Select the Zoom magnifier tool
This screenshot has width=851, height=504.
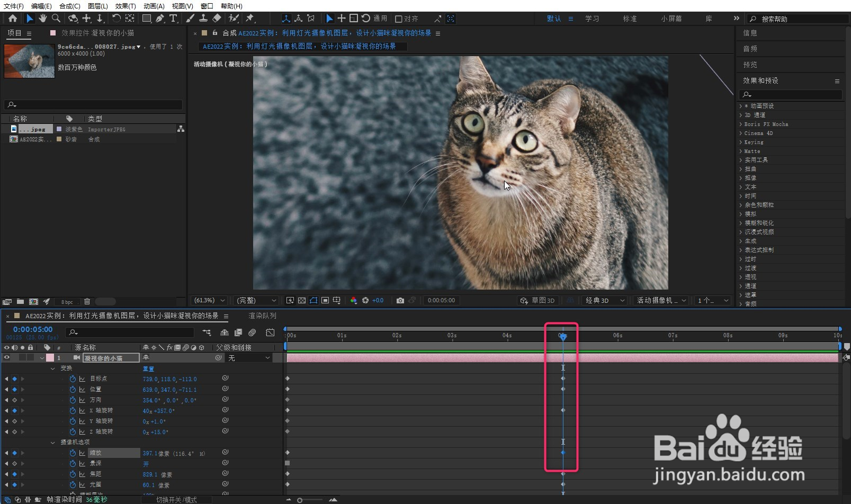click(x=56, y=19)
